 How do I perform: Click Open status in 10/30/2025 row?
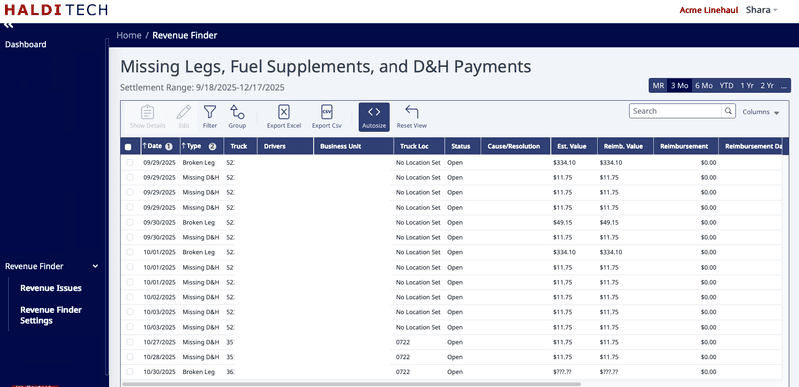(455, 372)
